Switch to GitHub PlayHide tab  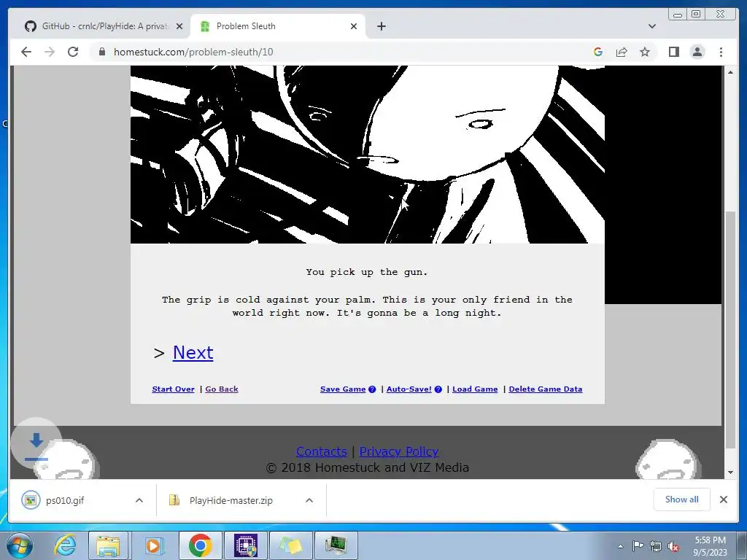(x=102, y=26)
